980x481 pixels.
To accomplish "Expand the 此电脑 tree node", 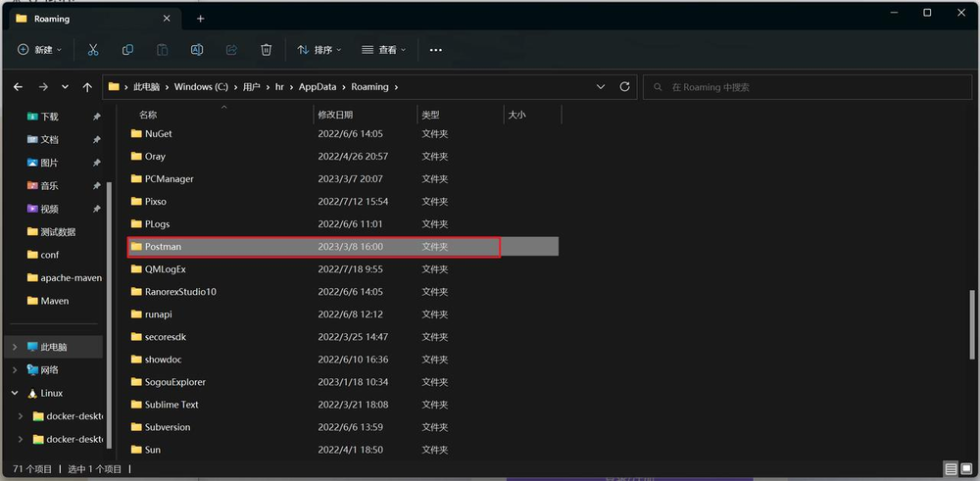I will coord(15,347).
